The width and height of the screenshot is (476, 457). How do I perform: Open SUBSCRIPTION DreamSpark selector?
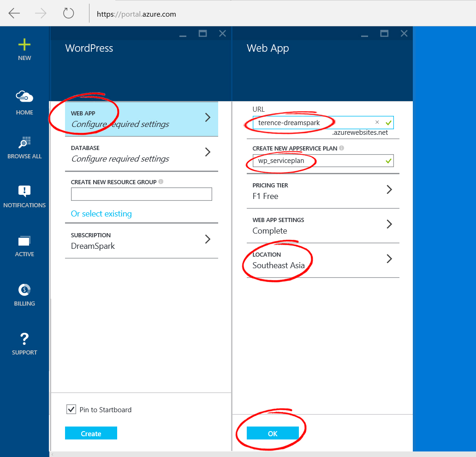coord(142,241)
